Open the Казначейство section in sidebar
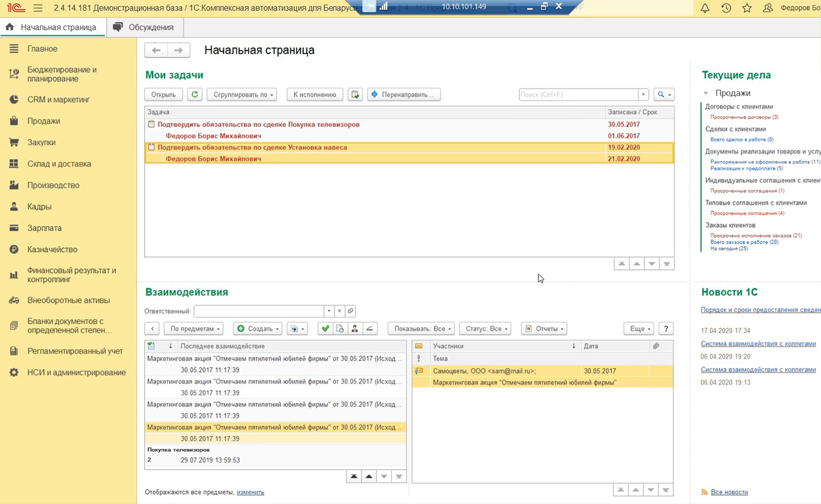Screen dimensions: 821x504 point(52,250)
